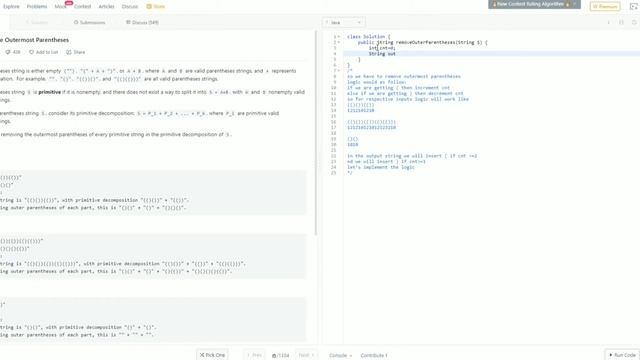The image size is (640, 360).
Task: Collapse the comment fold at line 7
Action: [x=339, y=71]
